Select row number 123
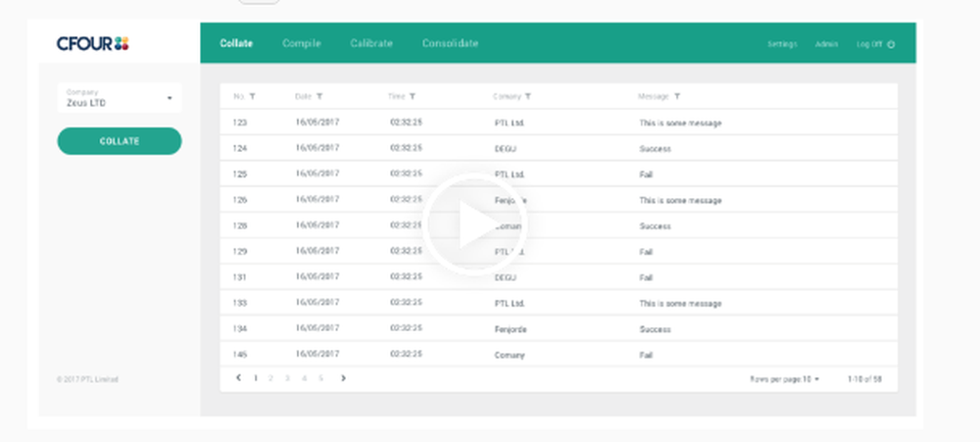 [559, 123]
